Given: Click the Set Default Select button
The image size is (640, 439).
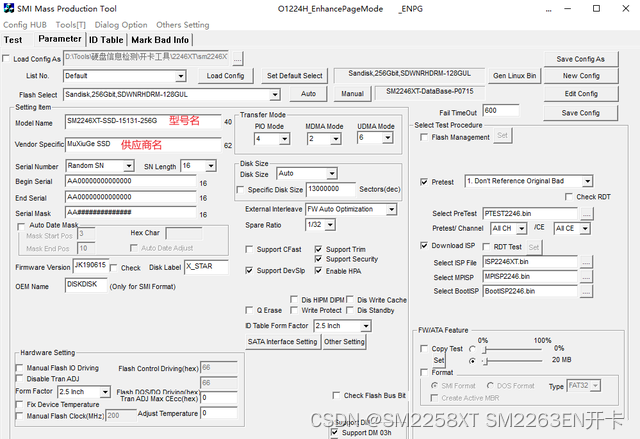Looking at the screenshot, I should click(294, 76).
